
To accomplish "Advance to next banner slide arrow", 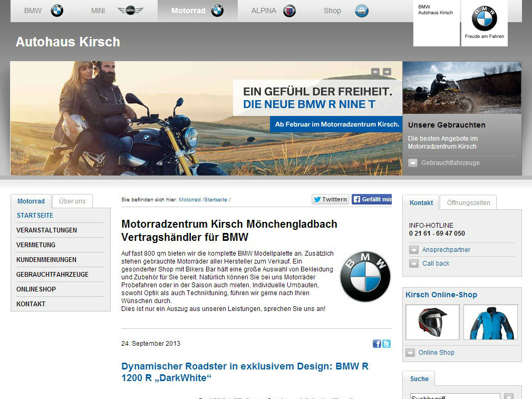I will (x=387, y=72).
